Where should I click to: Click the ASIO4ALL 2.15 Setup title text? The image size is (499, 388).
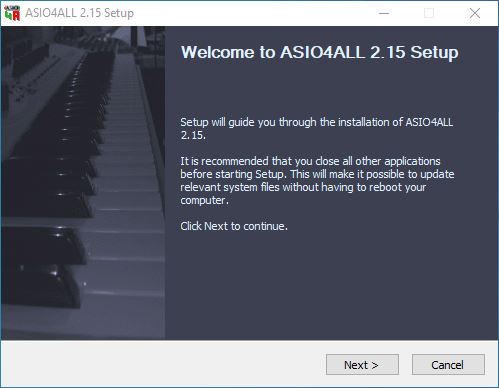coord(79,13)
